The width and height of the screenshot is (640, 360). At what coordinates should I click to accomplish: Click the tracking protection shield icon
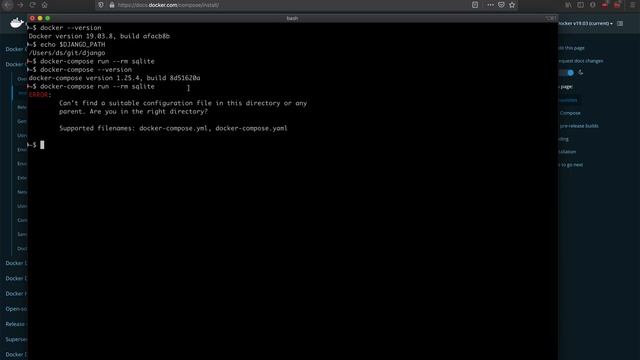pyautogui.click(x=101, y=5)
